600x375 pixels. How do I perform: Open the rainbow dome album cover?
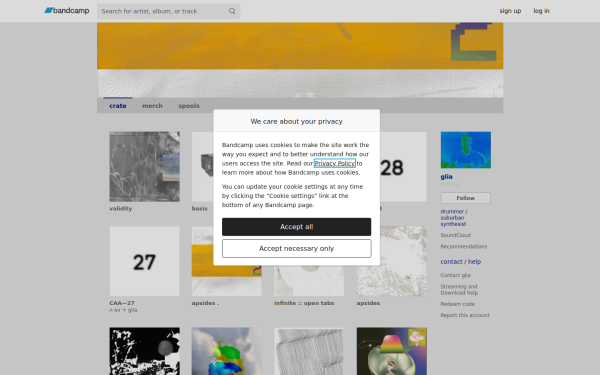pos(391,351)
